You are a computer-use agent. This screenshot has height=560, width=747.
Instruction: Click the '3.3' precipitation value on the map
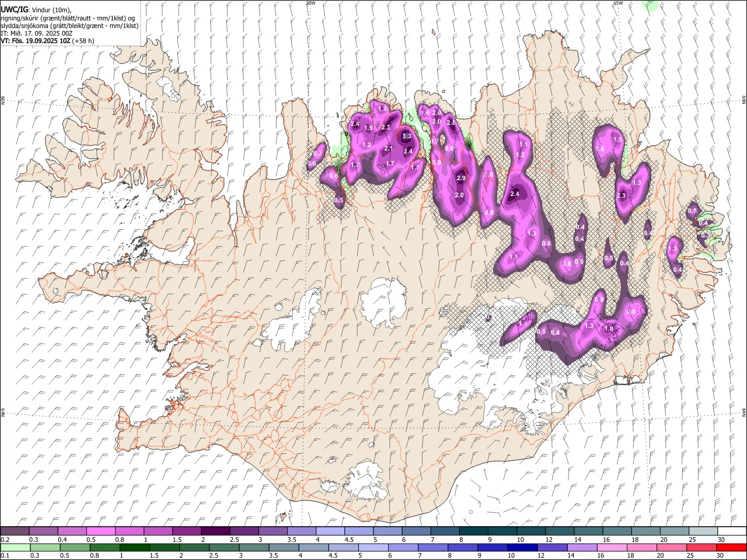click(407, 136)
